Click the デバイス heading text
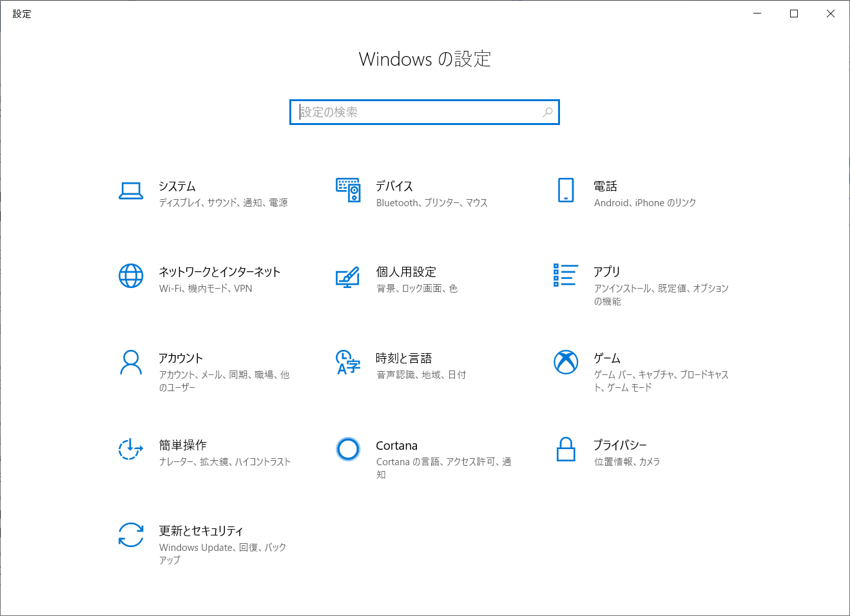Viewport: 850px width, 616px height. (394, 186)
